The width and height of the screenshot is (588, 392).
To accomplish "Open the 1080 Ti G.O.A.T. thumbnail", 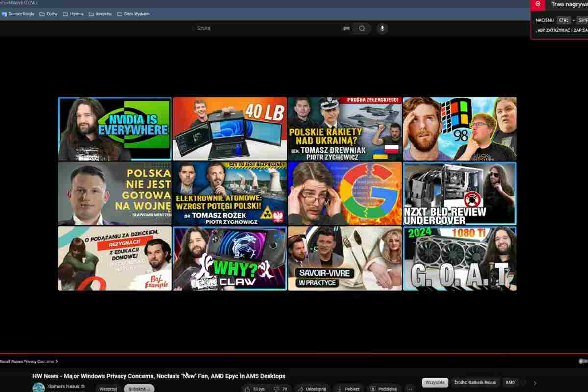I will tap(460, 258).
